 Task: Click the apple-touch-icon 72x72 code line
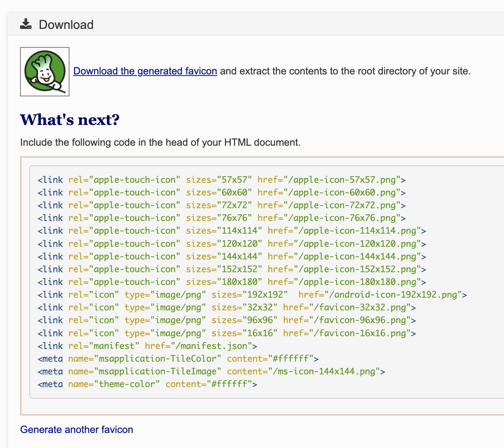tap(222, 205)
